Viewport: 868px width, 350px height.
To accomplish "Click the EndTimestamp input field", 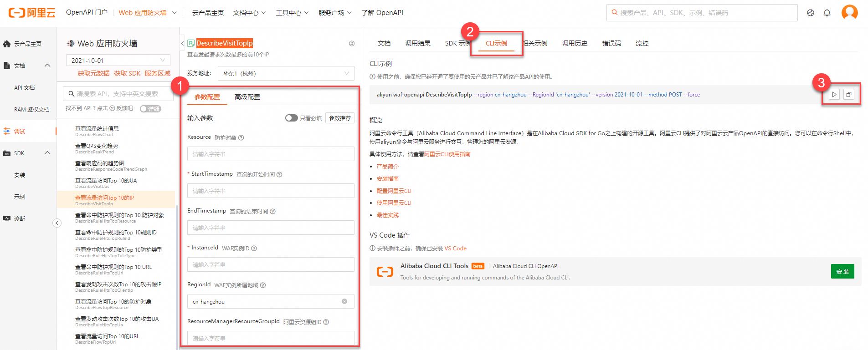I will coord(271,228).
